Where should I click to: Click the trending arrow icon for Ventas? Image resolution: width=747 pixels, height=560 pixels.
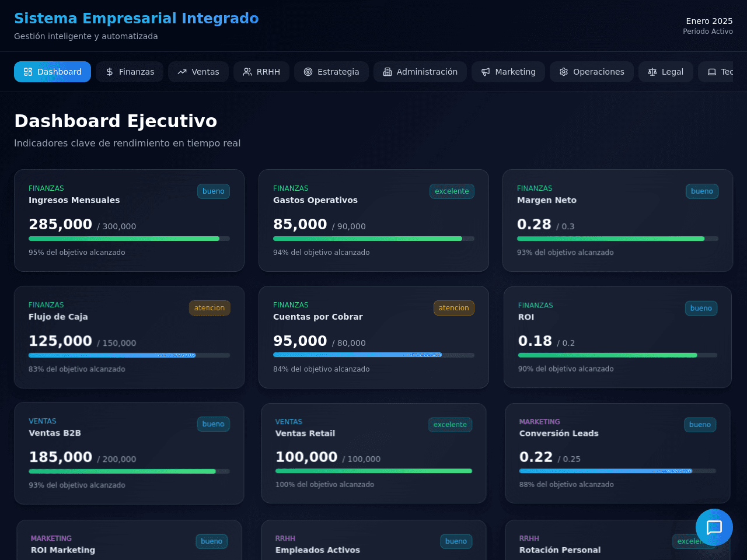pyautogui.click(x=182, y=72)
